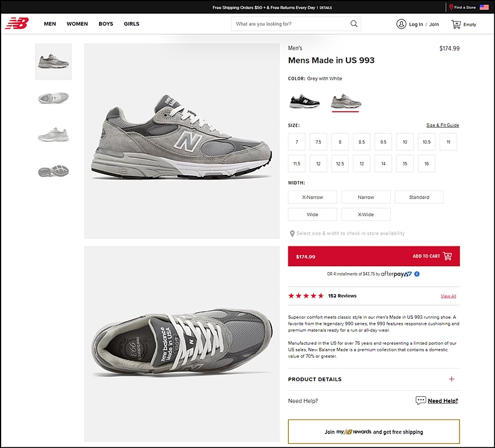The image size is (495, 448).
Task: Click the Empty cart label
Action: (x=470, y=24)
